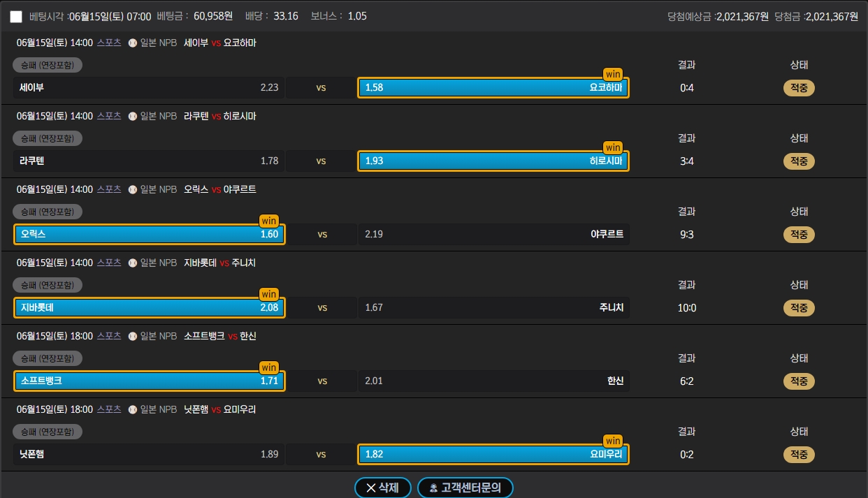The width and height of the screenshot is (868, 498).
Task: Click the win badge above 요코하마 odds
Action: point(613,74)
